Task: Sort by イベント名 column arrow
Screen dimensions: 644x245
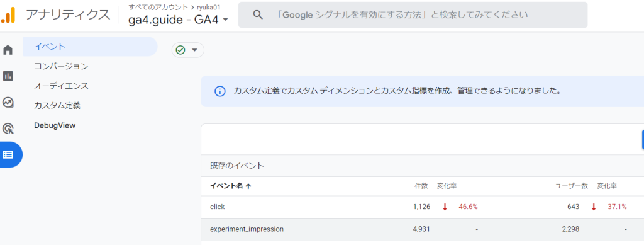Action: 248,186
